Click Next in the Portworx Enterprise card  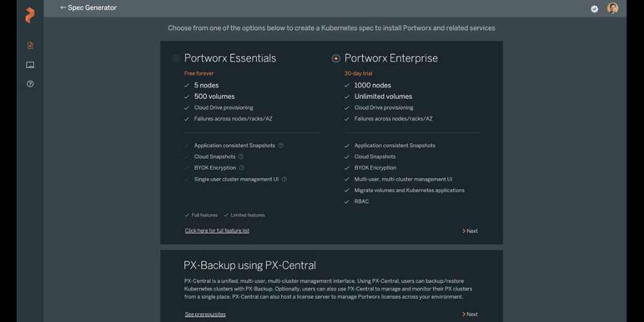470,231
